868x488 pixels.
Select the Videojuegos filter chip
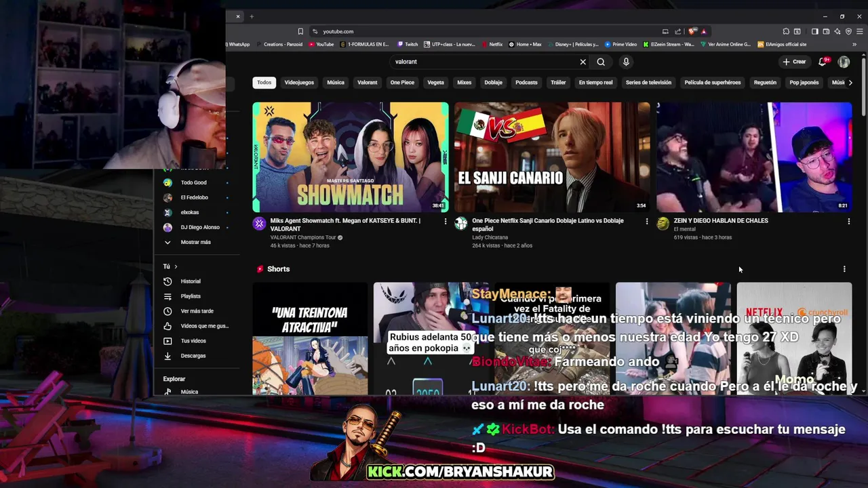(299, 83)
